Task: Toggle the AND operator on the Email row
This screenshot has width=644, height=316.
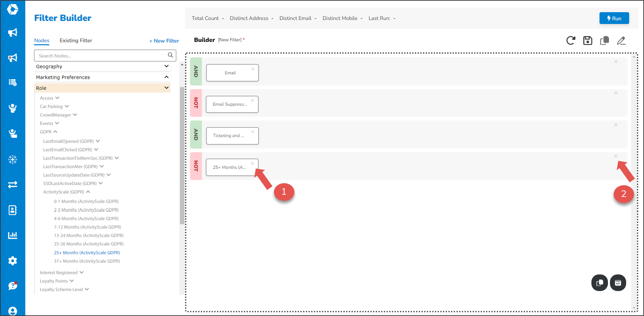Action: (196, 72)
